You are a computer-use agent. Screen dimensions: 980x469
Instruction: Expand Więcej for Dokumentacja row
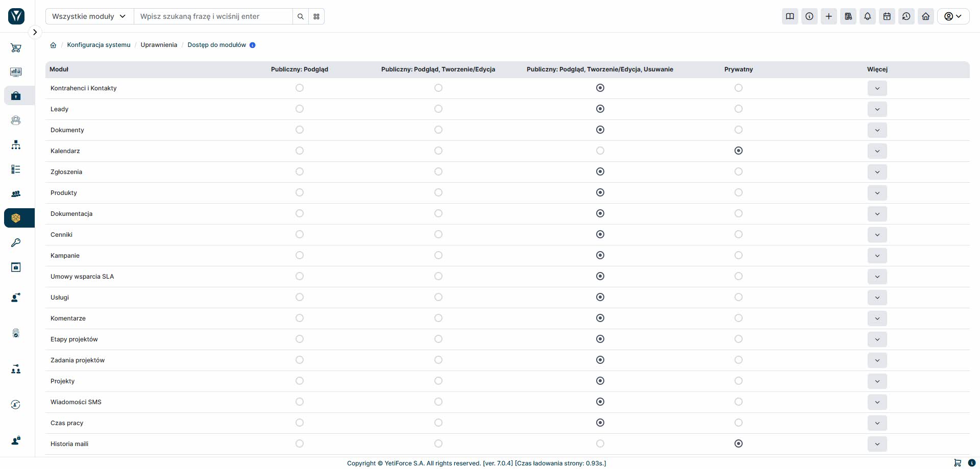click(x=877, y=214)
